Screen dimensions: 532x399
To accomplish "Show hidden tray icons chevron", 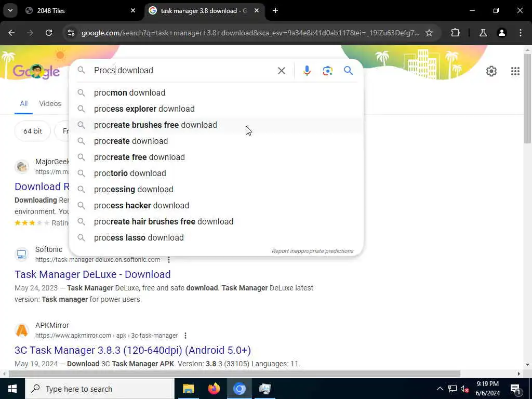I will click(440, 389).
